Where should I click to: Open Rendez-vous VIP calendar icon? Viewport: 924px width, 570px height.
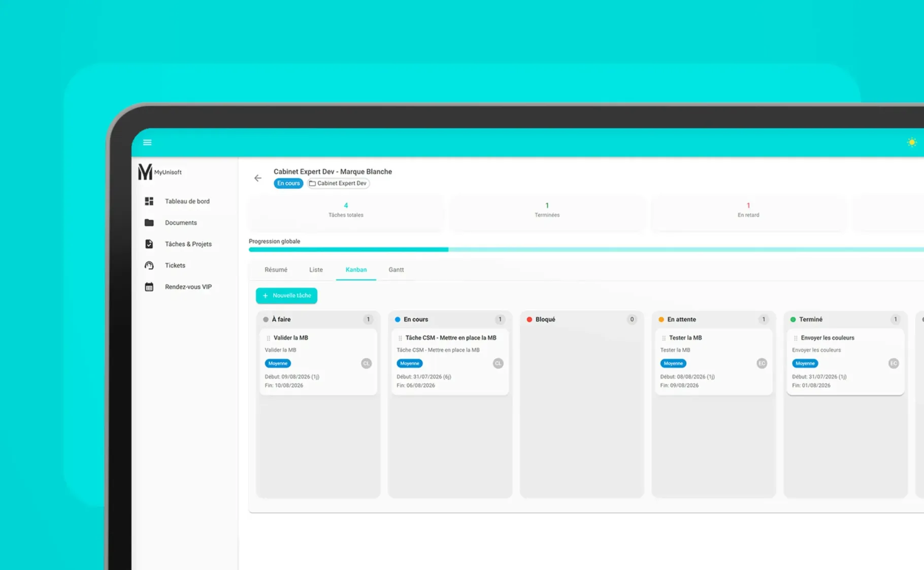pyautogui.click(x=149, y=287)
